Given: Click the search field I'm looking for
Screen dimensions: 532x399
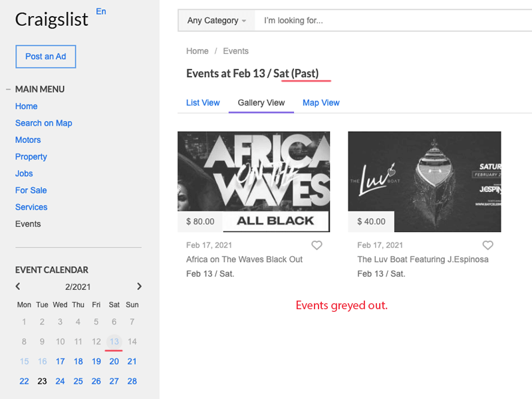Looking at the screenshot, I should pyautogui.click(x=393, y=21).
